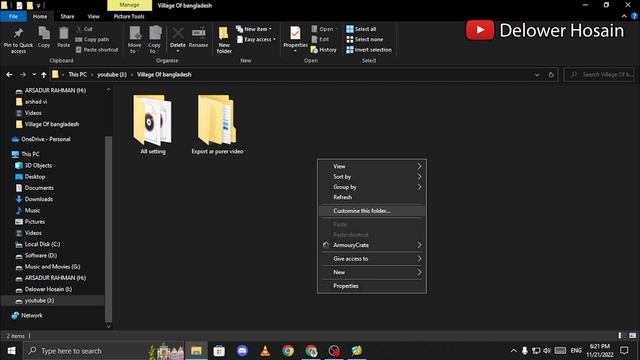
Task: Select Music and Movies (G:) drive
Action: 47,267
